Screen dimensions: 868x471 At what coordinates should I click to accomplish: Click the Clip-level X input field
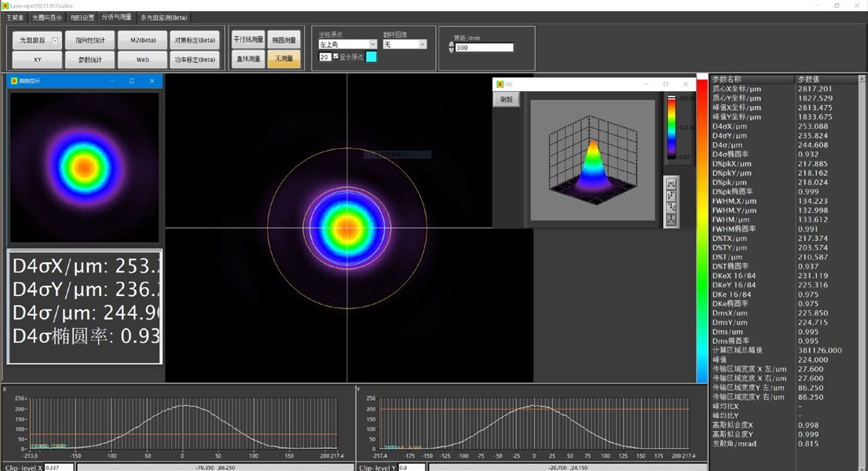point(58,467)
